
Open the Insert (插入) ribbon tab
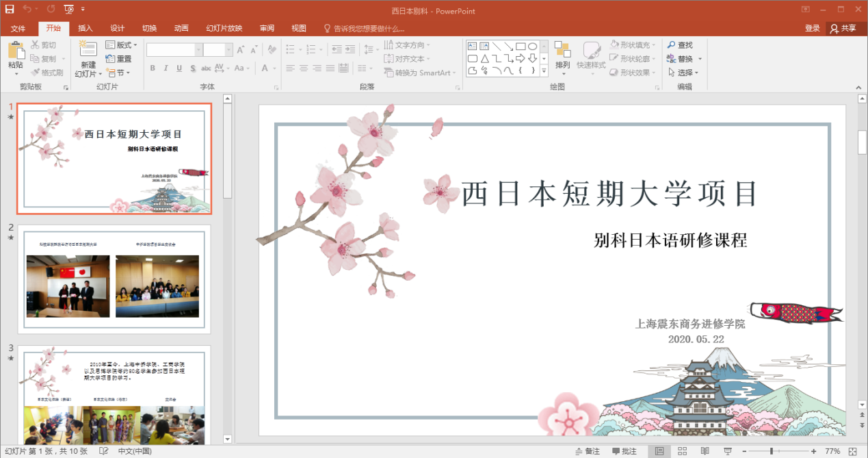tap(86, 28)
